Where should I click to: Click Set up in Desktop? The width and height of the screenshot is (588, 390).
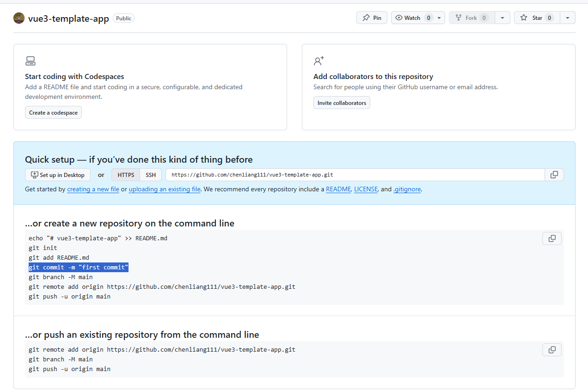tap(58, 175)
